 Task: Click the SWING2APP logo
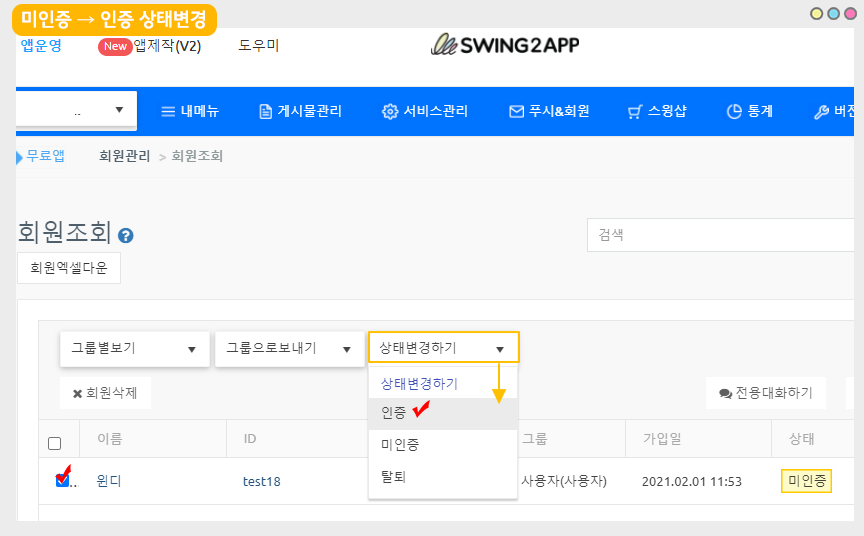tap(505, 45)
